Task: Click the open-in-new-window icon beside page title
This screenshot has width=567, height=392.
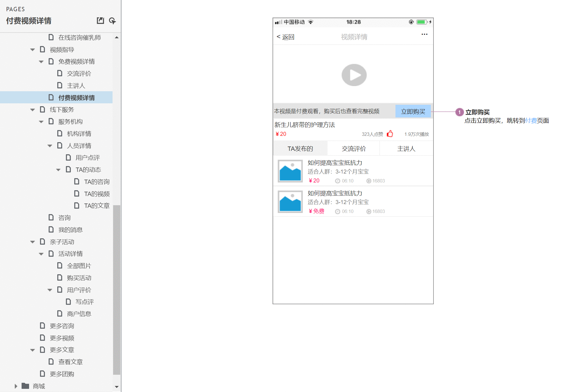Action: click(100, 20)
